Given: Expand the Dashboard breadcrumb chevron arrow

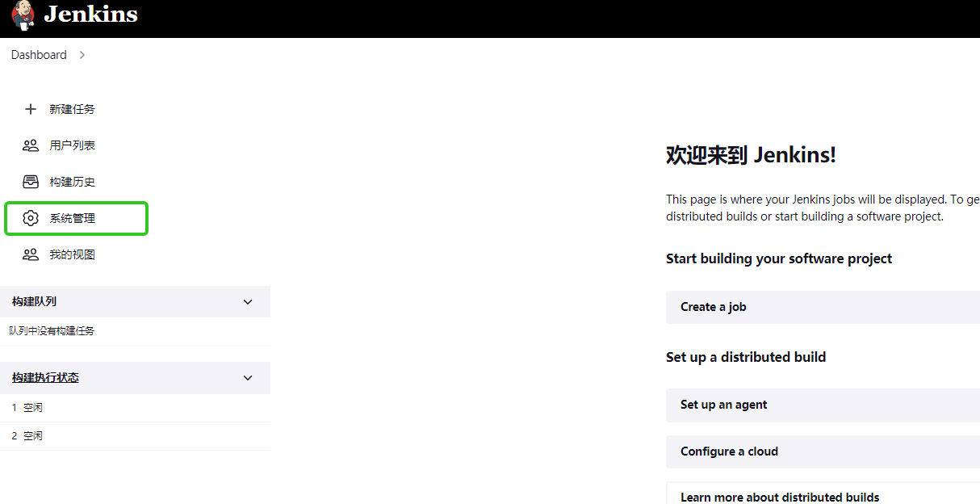Looking at the screenshot, I should [82, 55].
